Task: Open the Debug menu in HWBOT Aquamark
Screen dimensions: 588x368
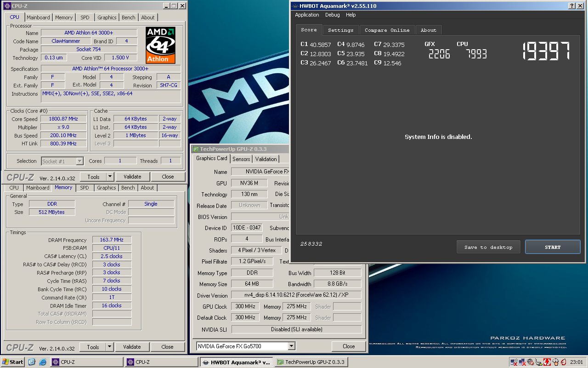Action: point(333,15)
